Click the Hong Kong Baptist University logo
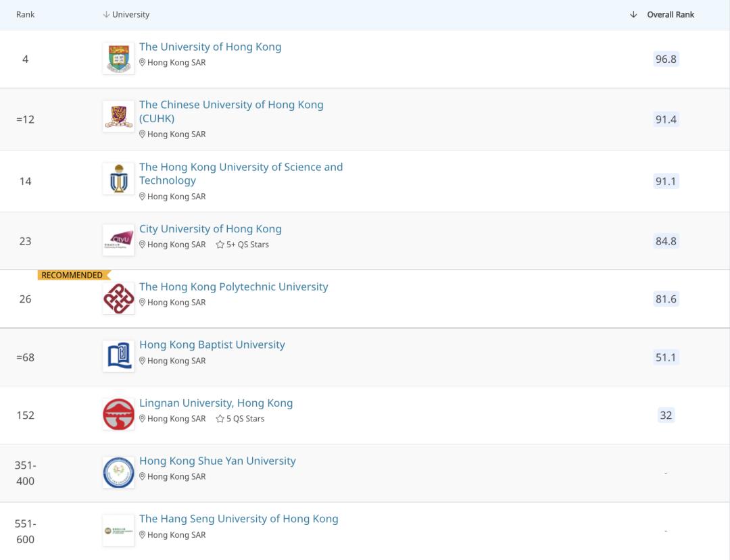This screenshot has width=730, height=560. tap(118, 356)
